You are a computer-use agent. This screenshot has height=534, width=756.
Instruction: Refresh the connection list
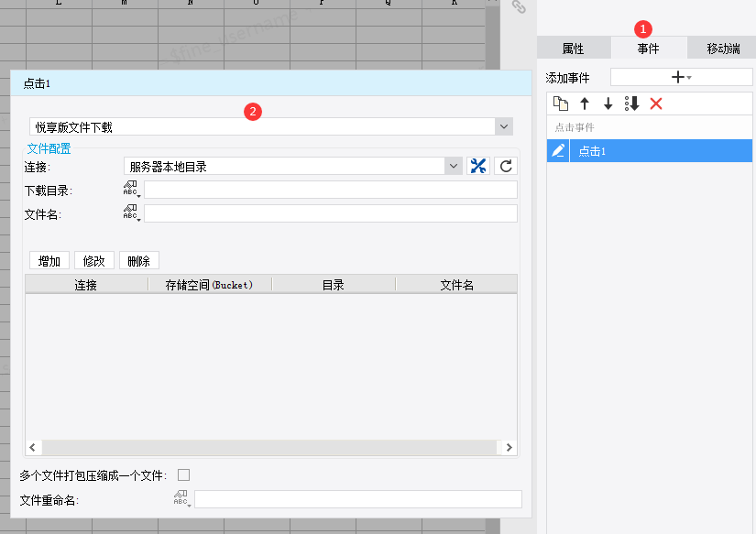[506, 167]
